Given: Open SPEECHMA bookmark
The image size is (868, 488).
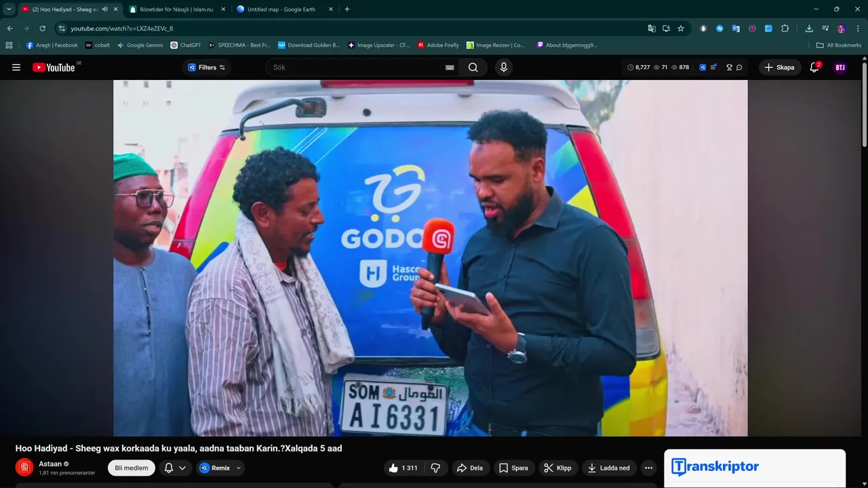Looking at the screenshot, I should [x=239, y=45].
